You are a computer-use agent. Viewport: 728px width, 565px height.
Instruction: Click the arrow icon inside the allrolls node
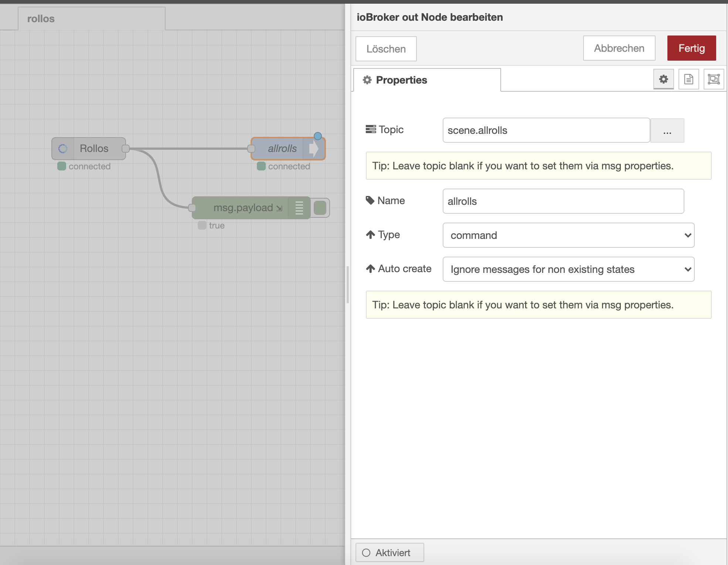[314, 148]
